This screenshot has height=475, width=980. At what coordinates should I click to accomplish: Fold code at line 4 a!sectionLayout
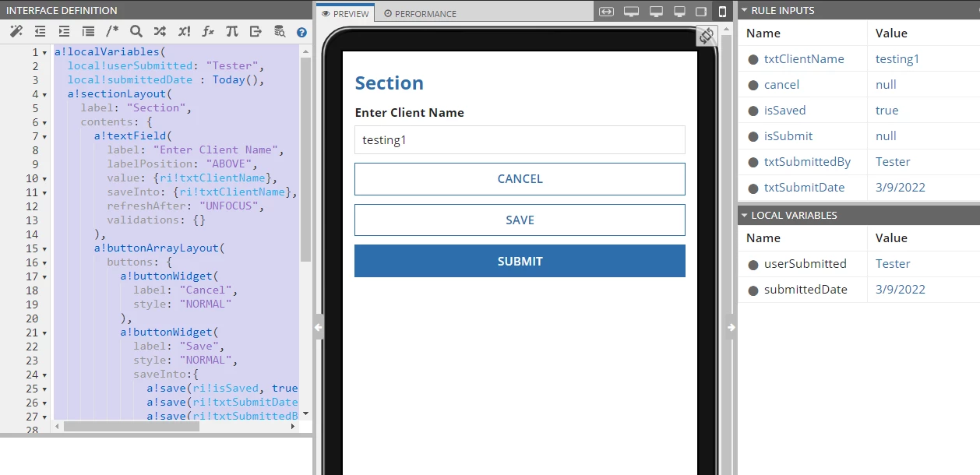click(44, 94)
